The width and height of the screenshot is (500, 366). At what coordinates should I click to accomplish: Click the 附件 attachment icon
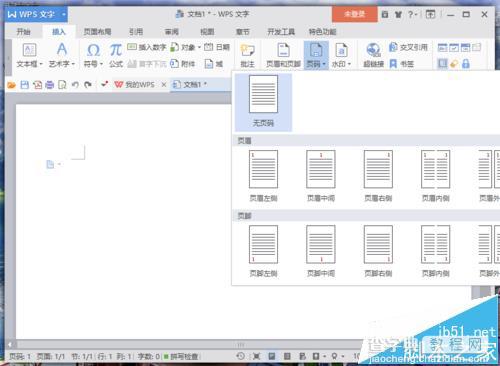[x=175, y=63]
